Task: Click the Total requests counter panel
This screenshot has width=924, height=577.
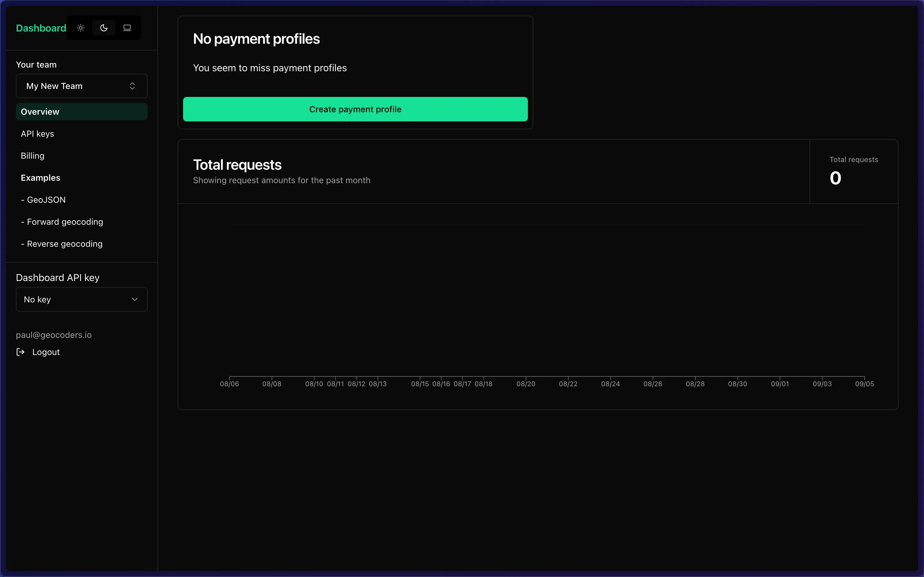Action: (853, 171)
